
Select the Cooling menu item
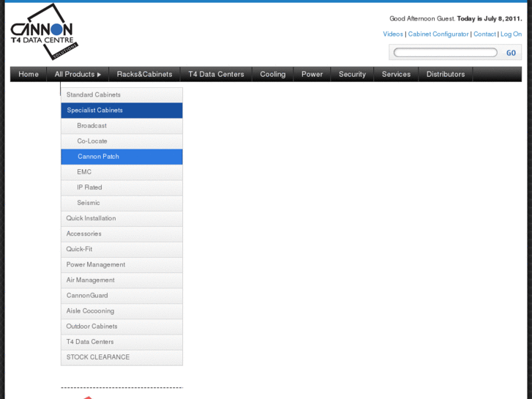[x=273, y=74]
